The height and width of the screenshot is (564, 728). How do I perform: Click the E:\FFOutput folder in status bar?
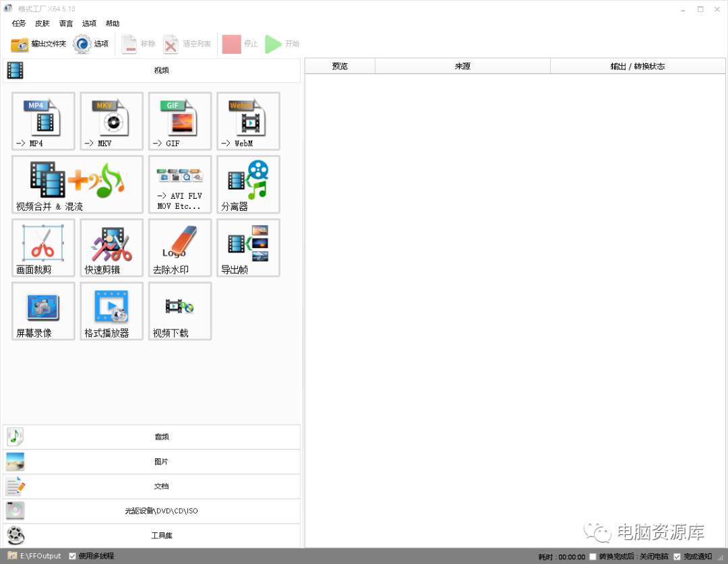click(x=34, y=556)
